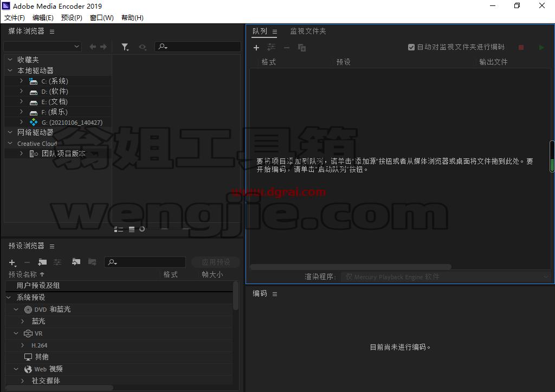
Task: Collapse the Web 视频 preset group
Action: 16,369
